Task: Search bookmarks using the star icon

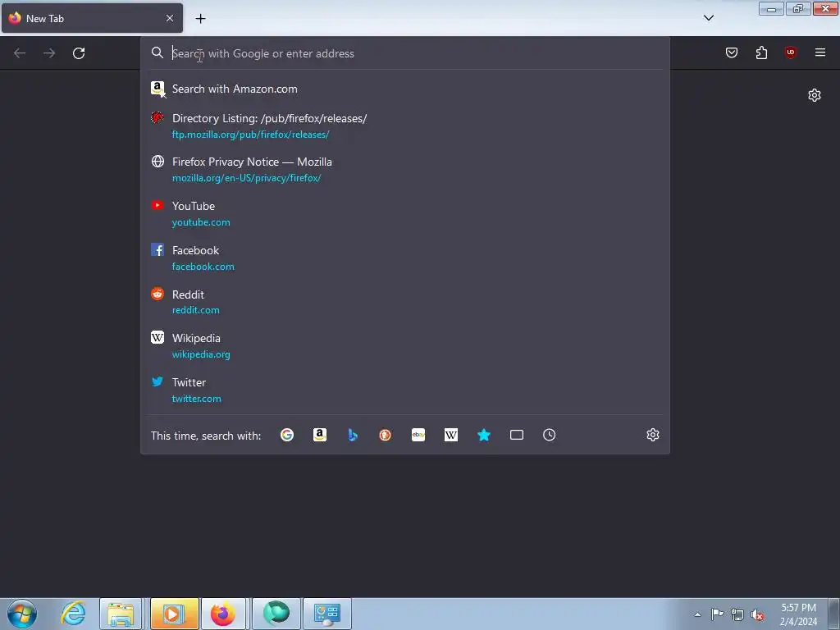Action: pyautogui.click(x=484, y=435)
